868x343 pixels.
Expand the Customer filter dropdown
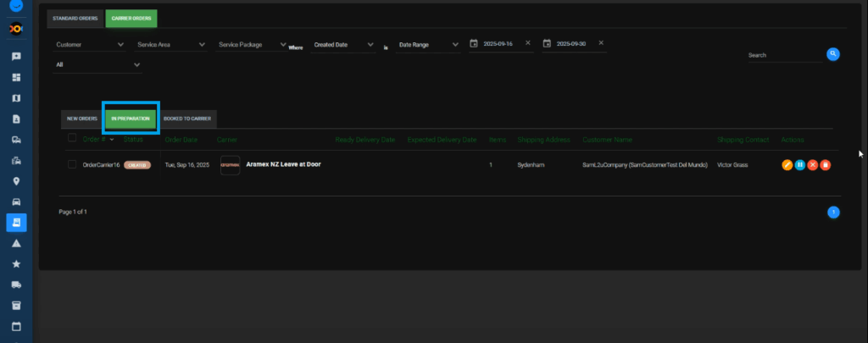[x=90, y=44]
